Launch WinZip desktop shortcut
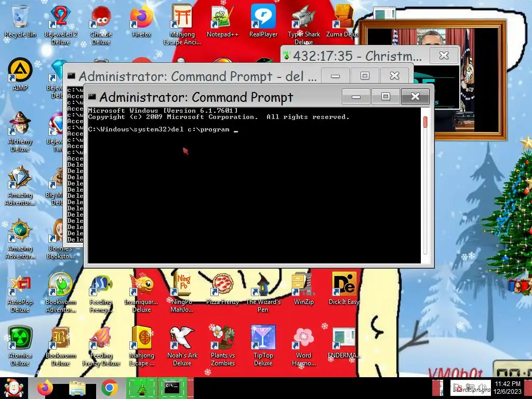 303,289
